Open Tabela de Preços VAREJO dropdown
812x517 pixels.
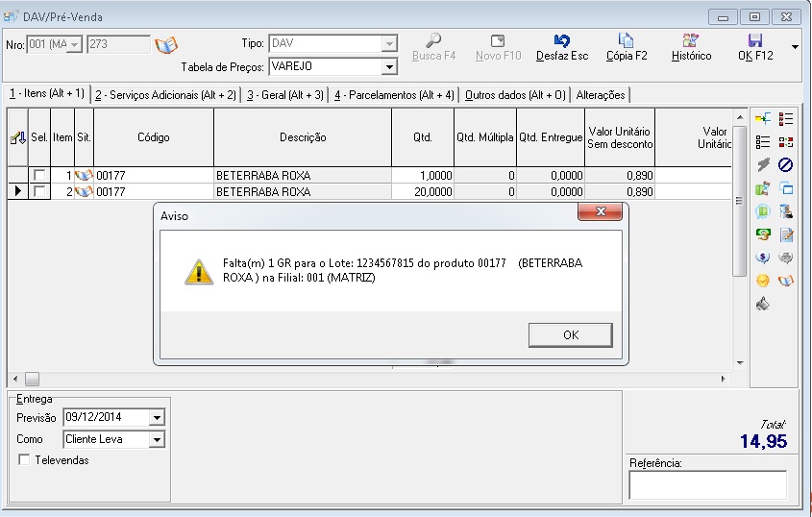pyautogui.click(x=389, y=66)
